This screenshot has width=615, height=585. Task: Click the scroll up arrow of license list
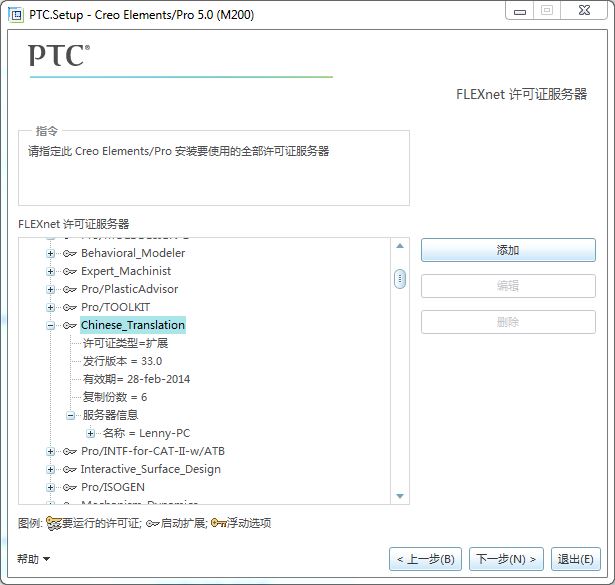click(400, 246)
